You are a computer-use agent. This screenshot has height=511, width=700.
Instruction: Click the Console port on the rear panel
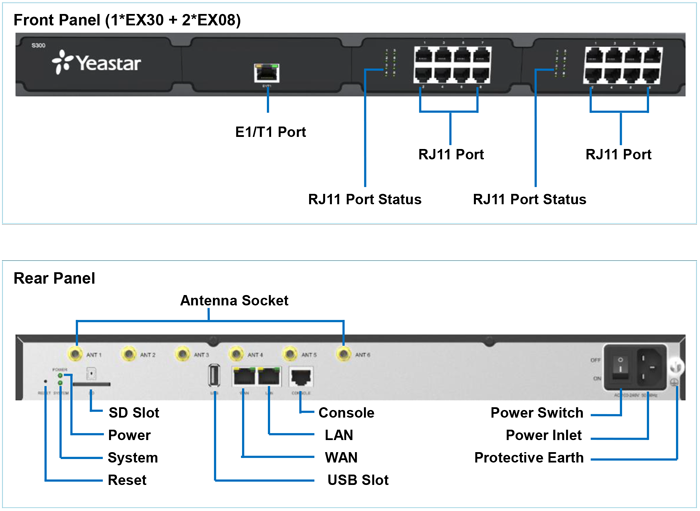[301, 376]
